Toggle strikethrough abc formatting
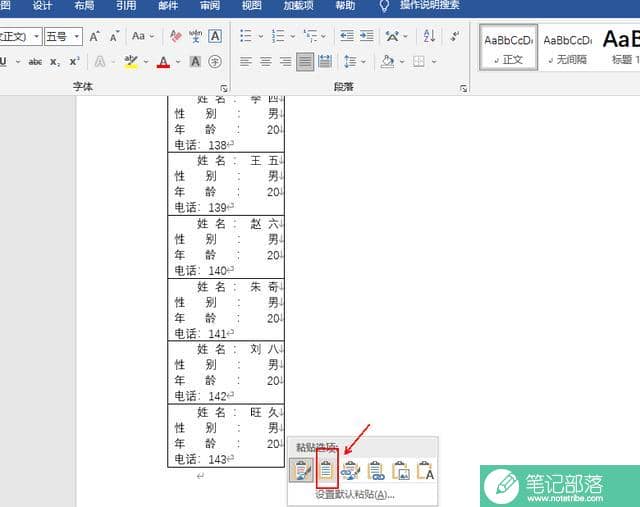Viewport: 640px width, 507px height. [35, 62]
